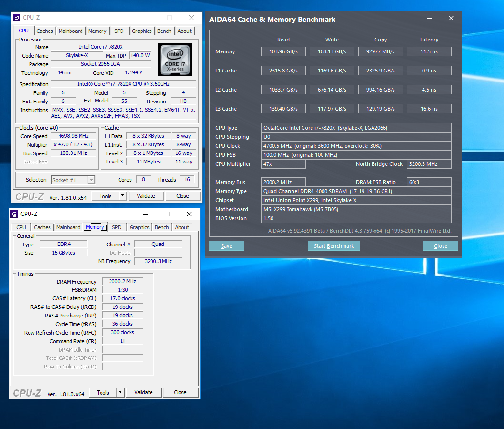
Task: Click Memory Size value 16 GBytes
Action: [x=64, y=253]
